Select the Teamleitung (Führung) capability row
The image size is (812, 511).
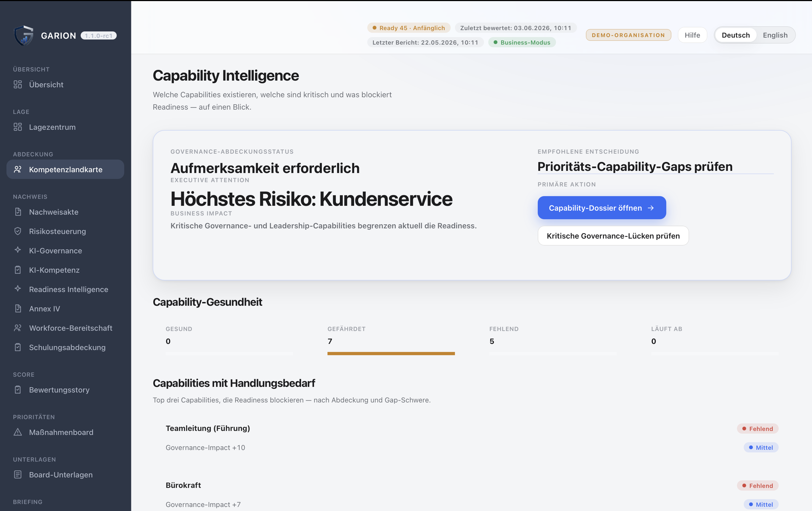pos(472,438)
